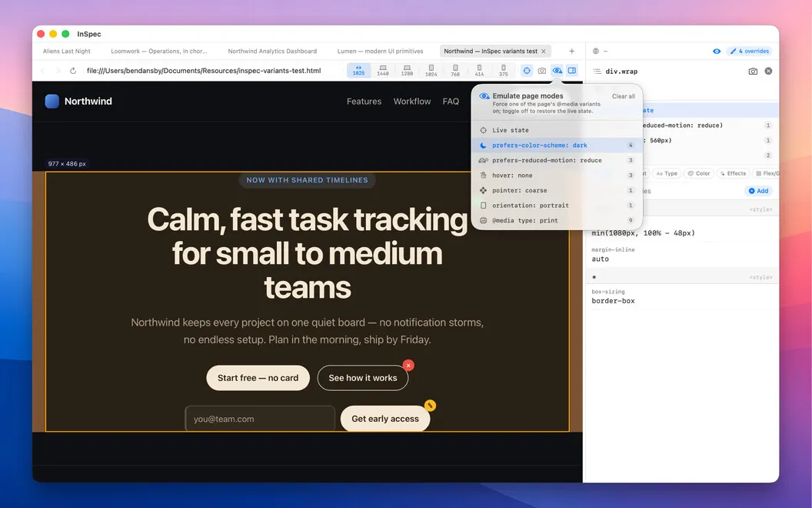This screenshot has width=812, height=508.
Task: Switch to Northwind Analytics Dashboard tab
Action: pyautogui.click(x=272, y=52)
